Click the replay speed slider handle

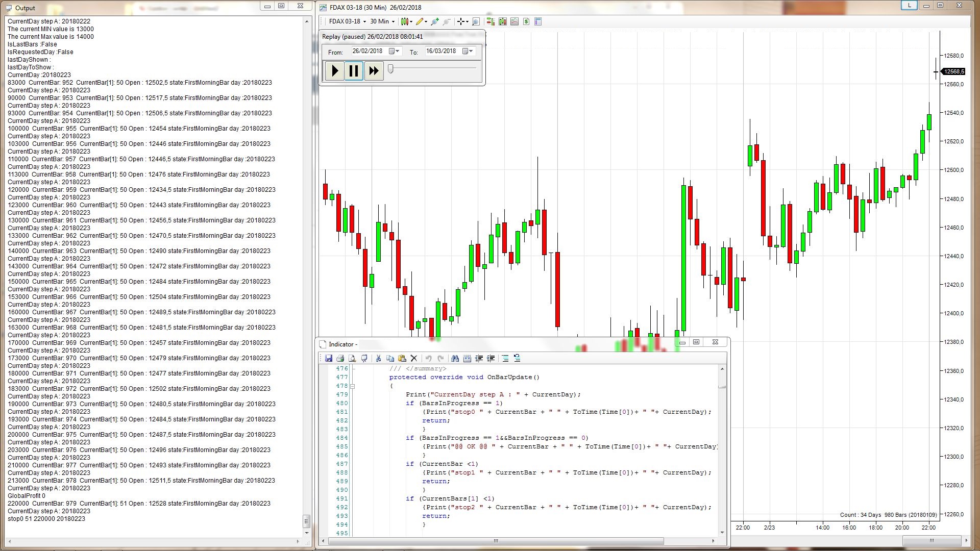tap(390, 69)
